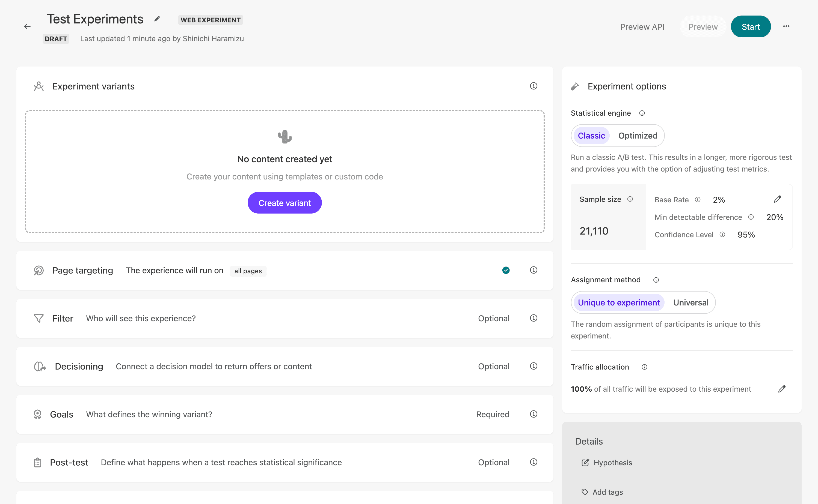Click the all pages targeting chip
Viewport: 818px width, 504px height.
point(248,271)
